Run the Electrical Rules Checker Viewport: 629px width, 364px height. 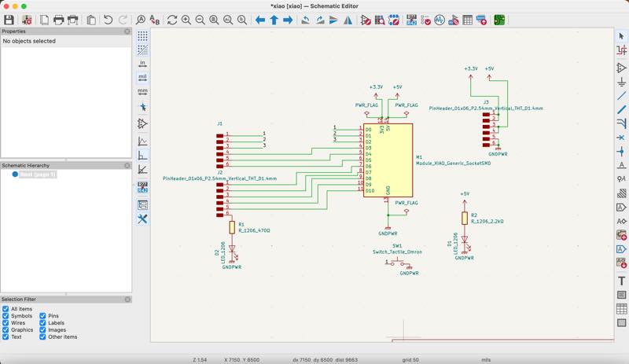425,20
